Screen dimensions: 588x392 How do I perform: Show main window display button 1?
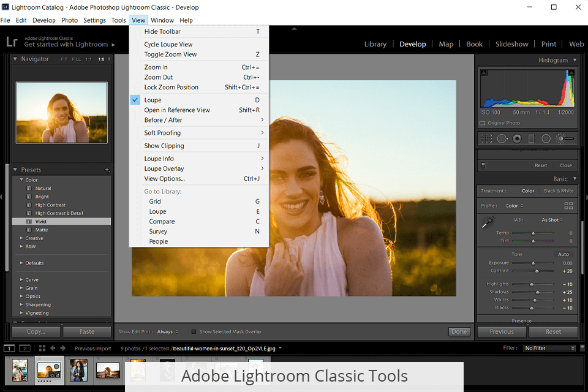[9, 348]
